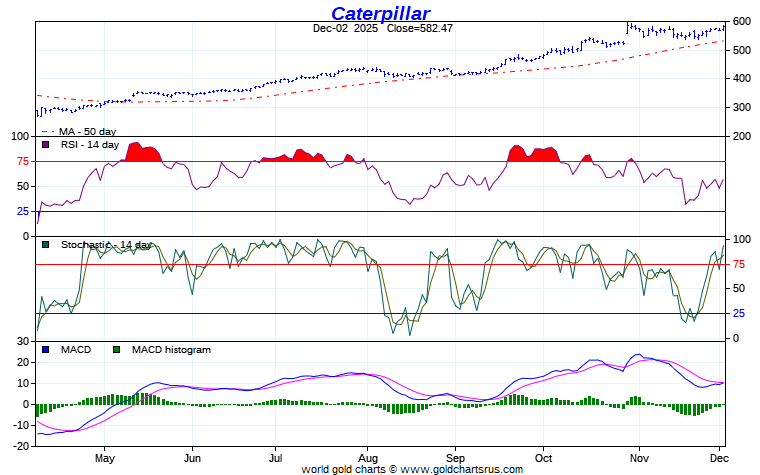This screenshot has width=760, height=475.
Task: Click the -20 MACD axis label
Action: tap(21, 446)
